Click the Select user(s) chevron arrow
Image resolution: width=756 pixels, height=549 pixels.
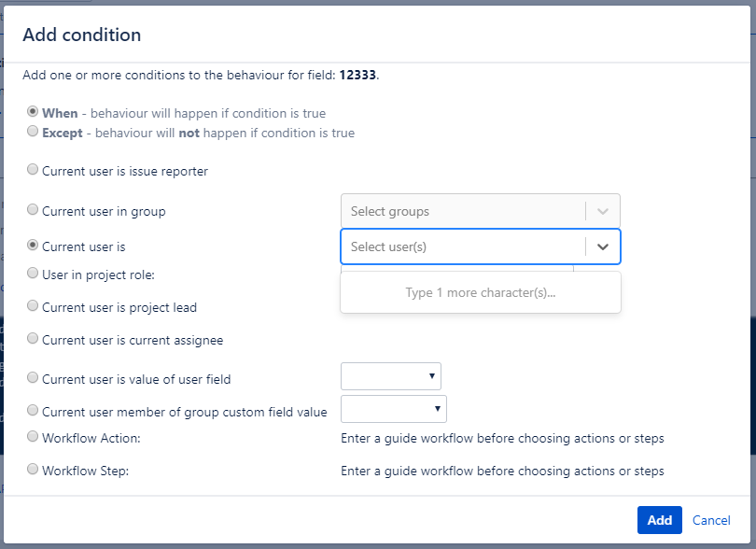point(603,246)
